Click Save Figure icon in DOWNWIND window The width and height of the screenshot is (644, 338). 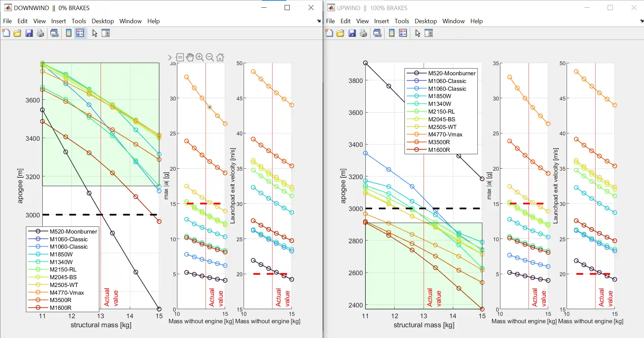(29, 33)
